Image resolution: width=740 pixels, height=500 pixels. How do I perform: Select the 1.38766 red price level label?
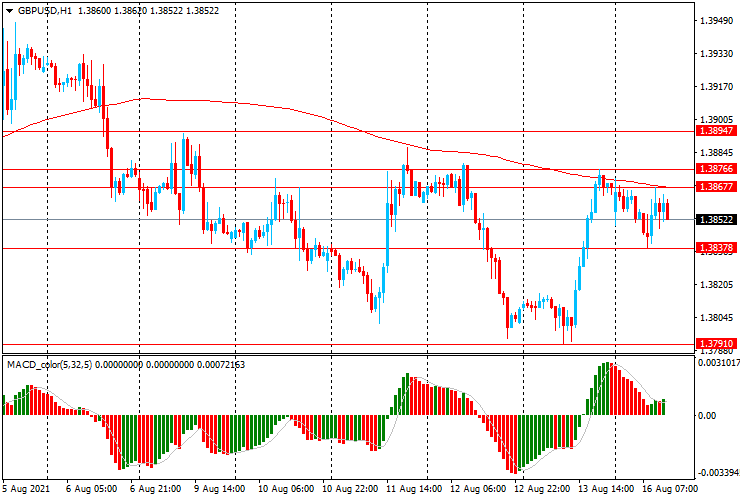click(x=717, y=169)
